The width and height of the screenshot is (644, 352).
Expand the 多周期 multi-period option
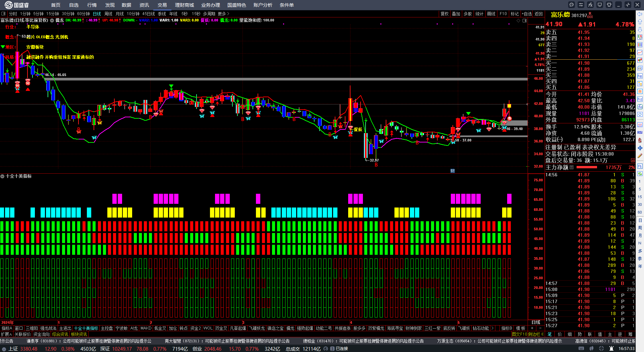pyautogui.click(x=209, y=14)
